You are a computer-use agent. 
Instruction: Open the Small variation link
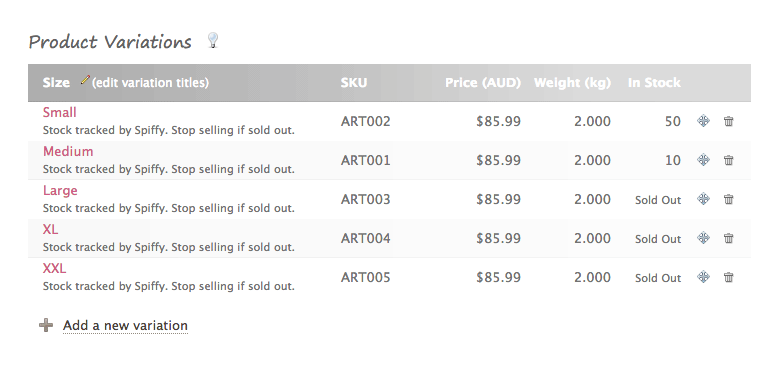[x=60, y=112]
